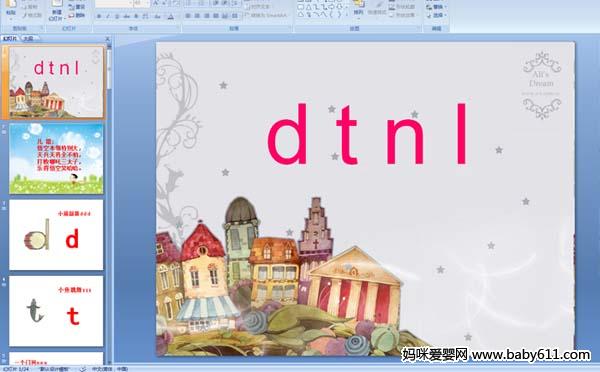Toggle italic formatting
600x372 pixels.
pyautogui.click(x=108, y=16)
